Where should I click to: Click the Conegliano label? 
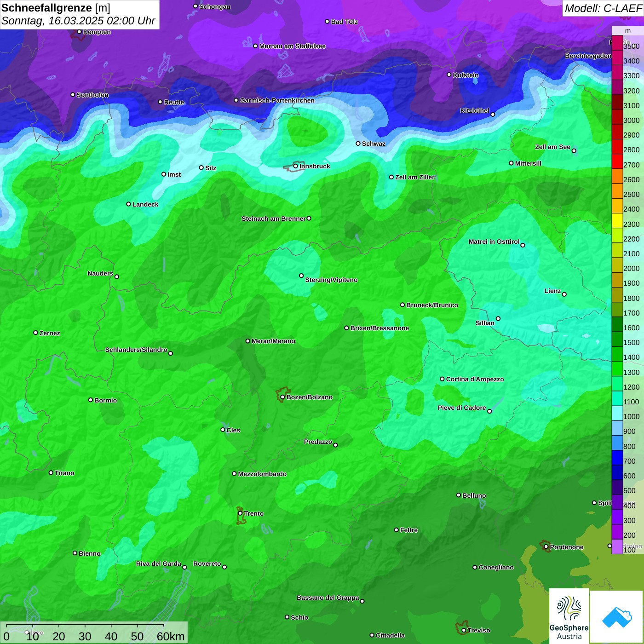point(496,567)
